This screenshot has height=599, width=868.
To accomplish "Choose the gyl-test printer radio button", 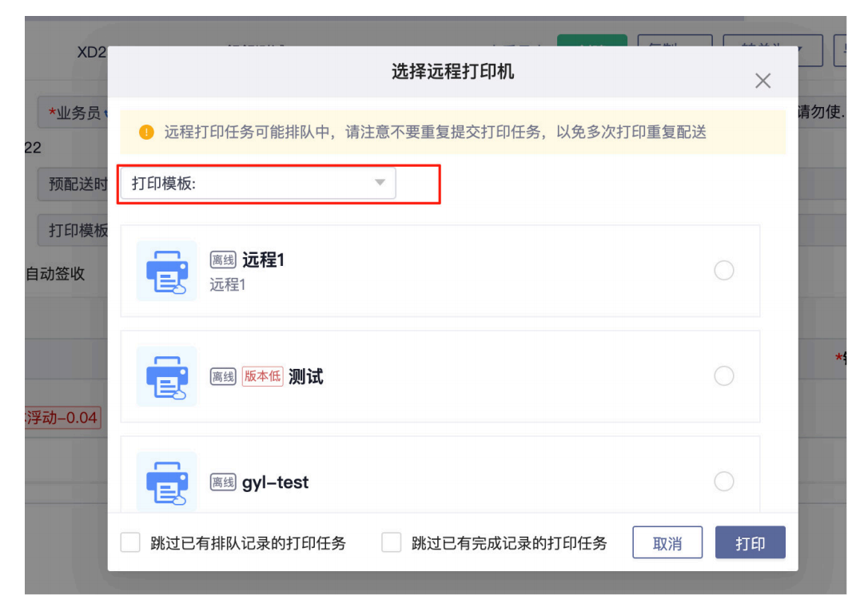I will click(723, 482).
